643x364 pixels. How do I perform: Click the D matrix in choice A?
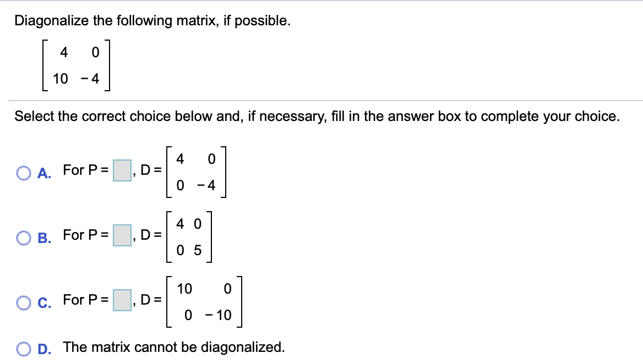point(195,172)
